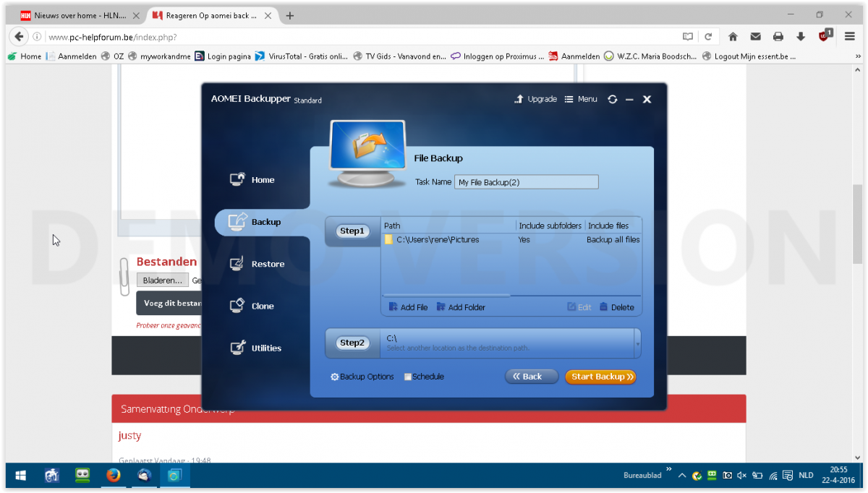
Task: Click Add Folder under Step1
Action: pyautogui.click(x=461, y=307)
